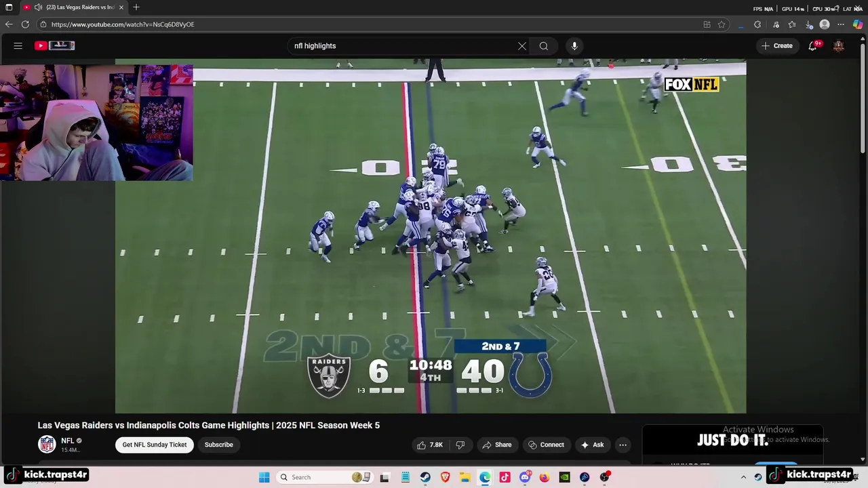Open TikTok app from taskbar
Screen dimensions: 868x488
(x=505, y=477)
